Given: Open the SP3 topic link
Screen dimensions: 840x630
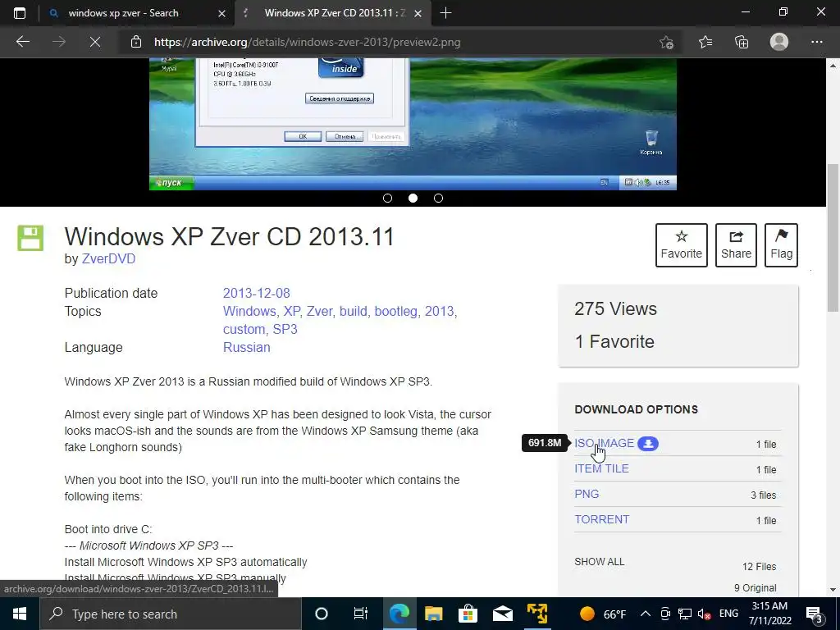Looking at the screenshot, I should pyautogui.click(x=285, y=330).
